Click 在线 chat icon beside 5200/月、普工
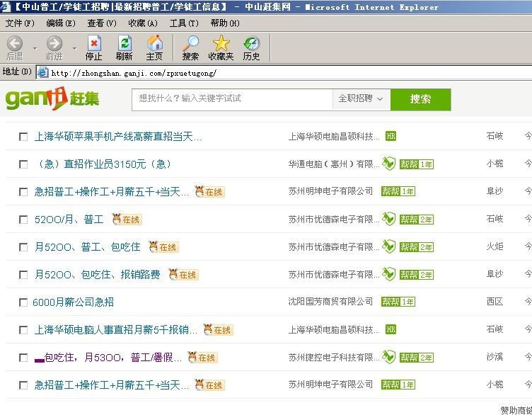Viewport: 532px width, 415px height. coord(127,220)
